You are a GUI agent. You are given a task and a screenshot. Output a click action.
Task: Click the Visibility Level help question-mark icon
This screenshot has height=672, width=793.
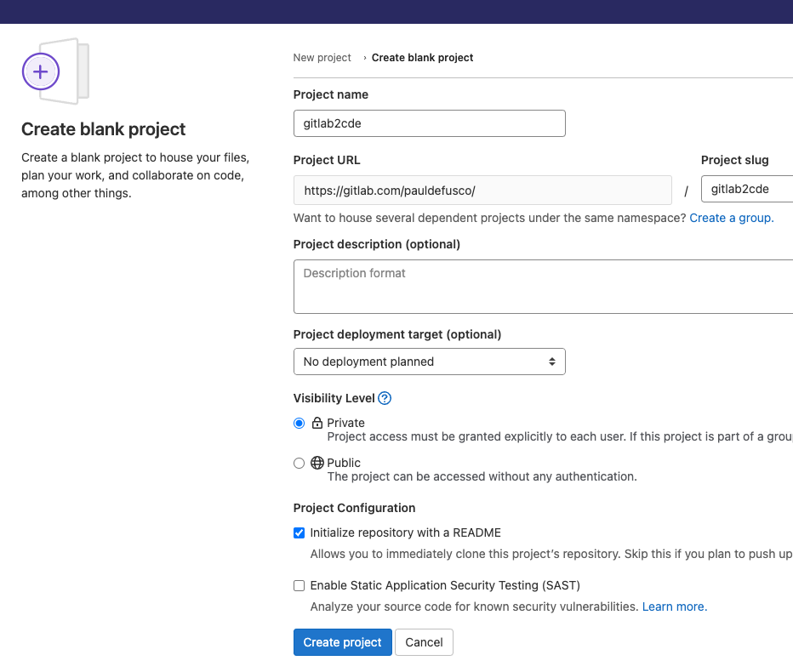(385, 398)
